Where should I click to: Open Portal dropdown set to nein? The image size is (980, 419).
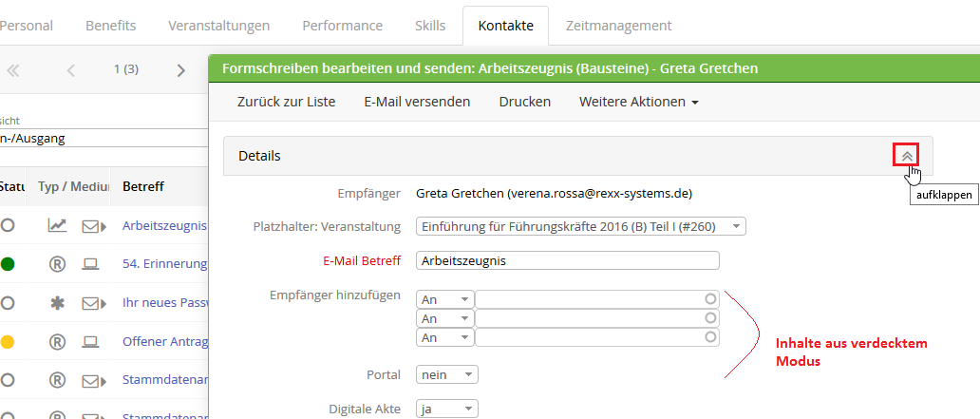point(447,374)
